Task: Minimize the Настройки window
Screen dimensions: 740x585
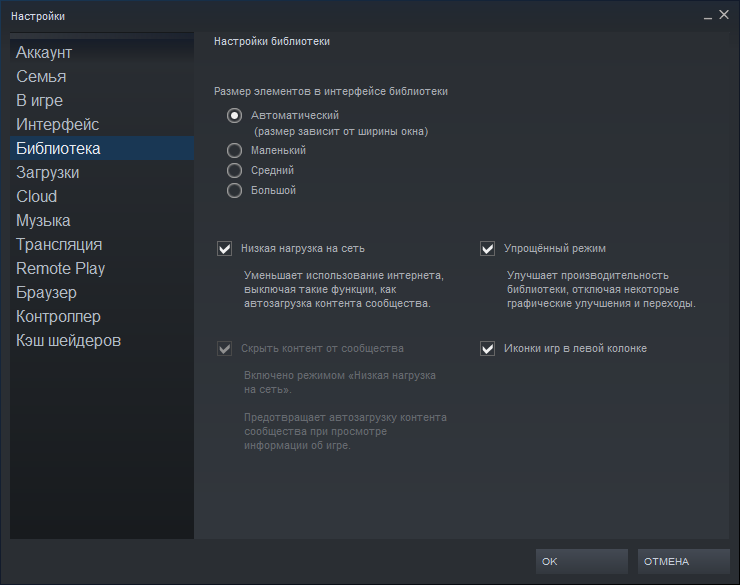Action: point(707,16)
